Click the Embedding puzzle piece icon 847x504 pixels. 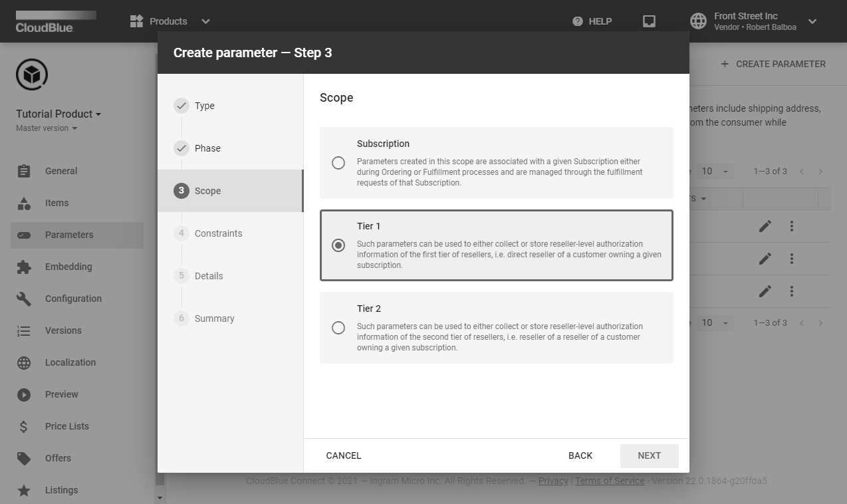pyautogui.click(x=24, y=267)
